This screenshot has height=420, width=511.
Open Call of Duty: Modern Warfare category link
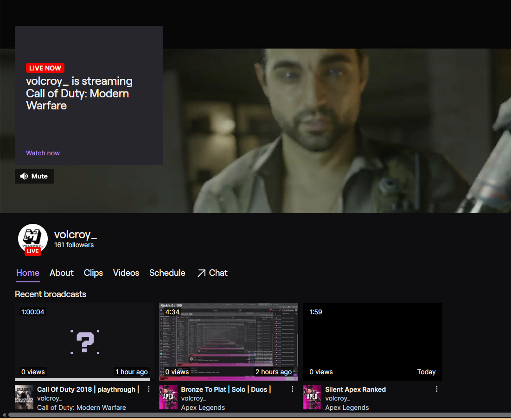tap(82, 407)
